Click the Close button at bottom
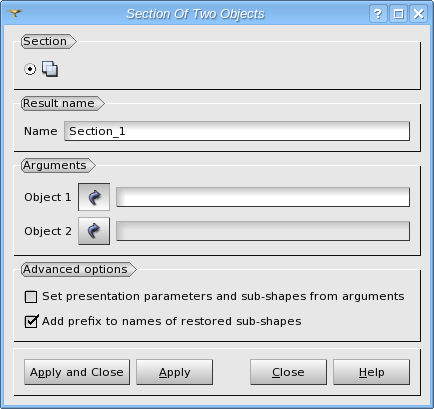434x409 pixels. point(288,372)
